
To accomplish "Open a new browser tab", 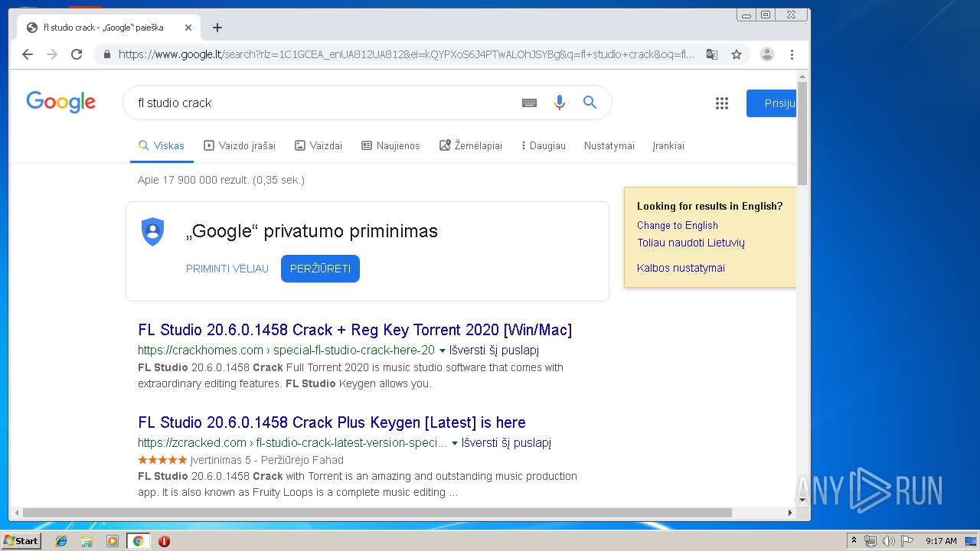I will (217, 28).
